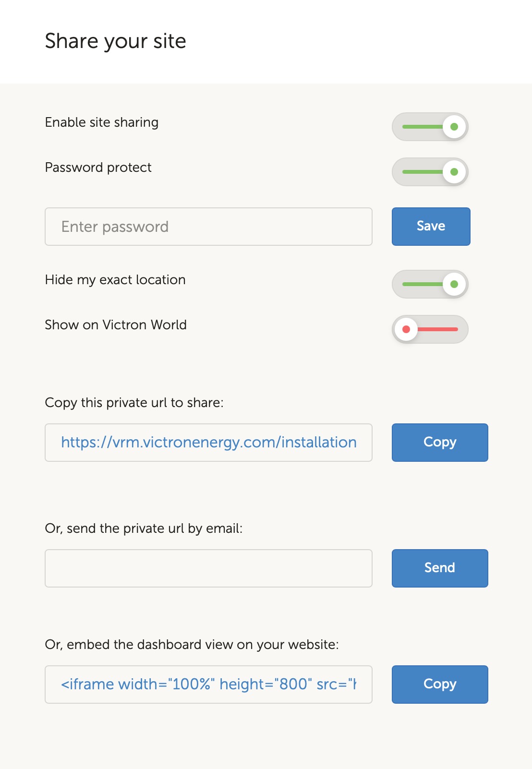Disable Hide my exact location switch

click(430, 284)
